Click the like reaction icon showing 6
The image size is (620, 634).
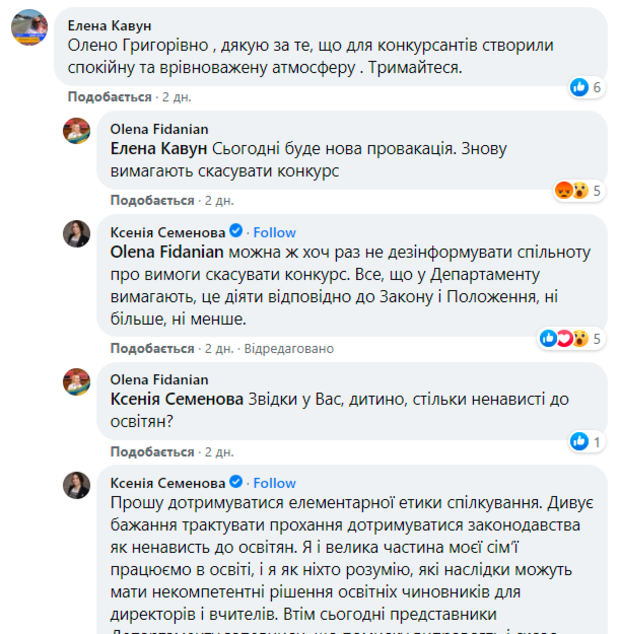pyautogui.click(x=579, y=88)
